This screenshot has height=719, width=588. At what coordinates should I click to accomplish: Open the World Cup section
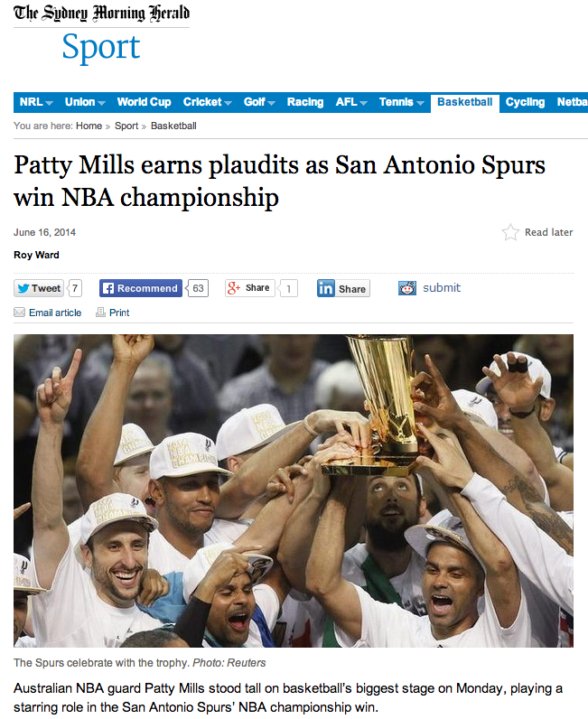[x=144, y=102]
